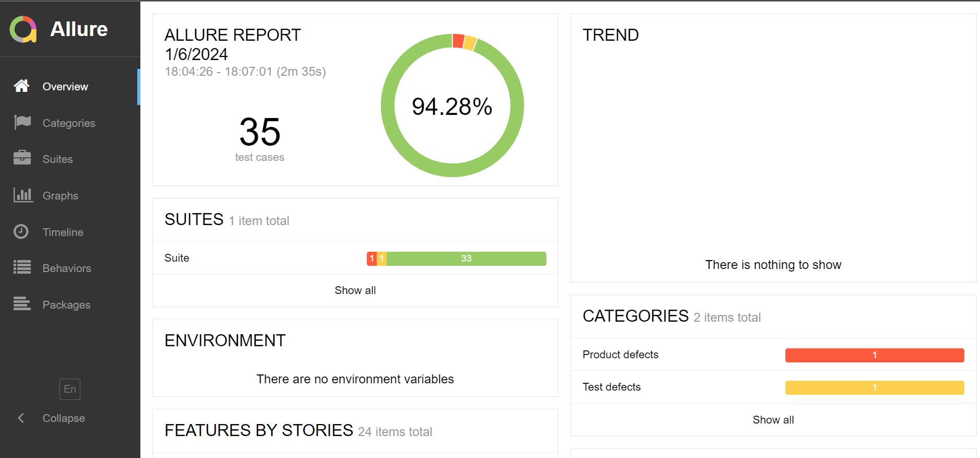
Task: Go to Timeline menu label
Action: tap(63, 232)
